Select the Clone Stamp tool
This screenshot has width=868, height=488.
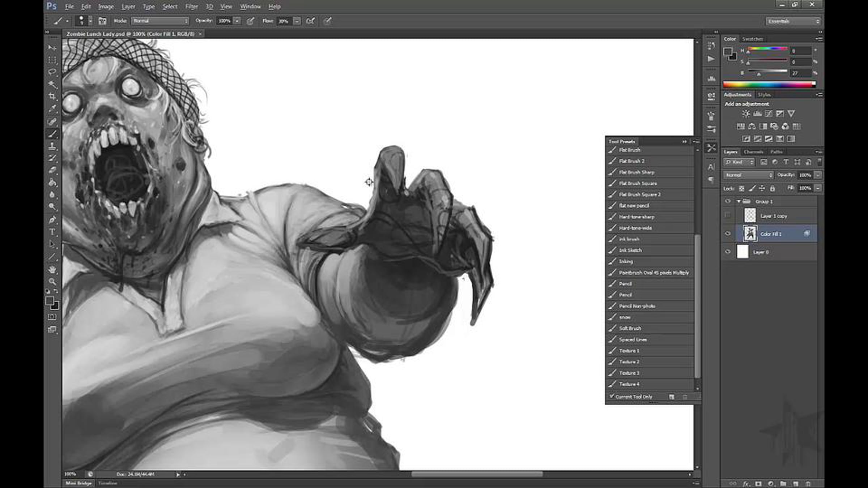pyautogui.click(x=52, y=146)
